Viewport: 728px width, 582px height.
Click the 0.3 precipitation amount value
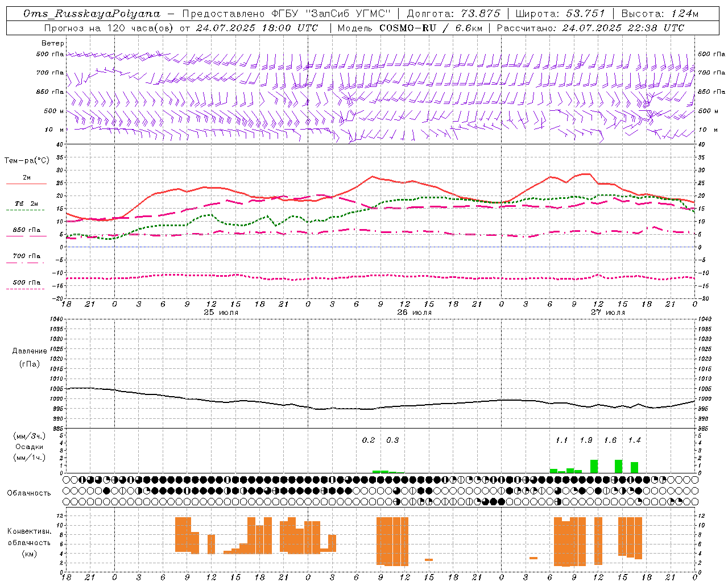pyautogui.click(x=392, y=440)
